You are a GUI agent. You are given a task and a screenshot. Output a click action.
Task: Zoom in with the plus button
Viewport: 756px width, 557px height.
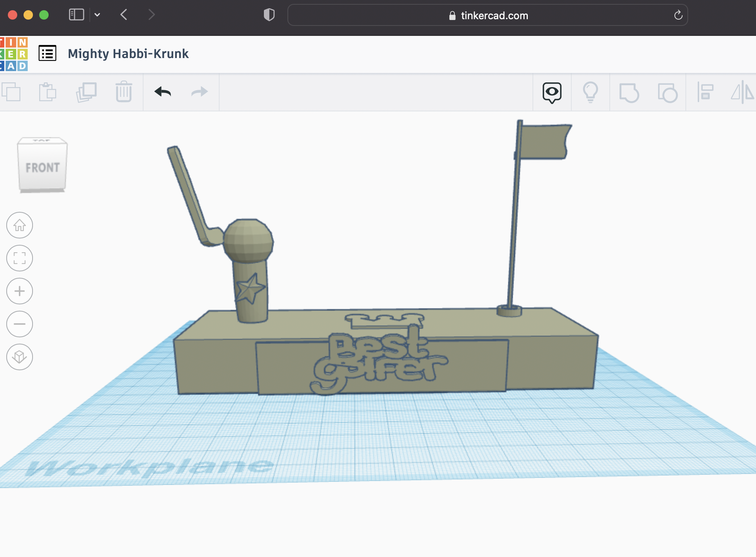pyautogui.click(x=20, y=291)
